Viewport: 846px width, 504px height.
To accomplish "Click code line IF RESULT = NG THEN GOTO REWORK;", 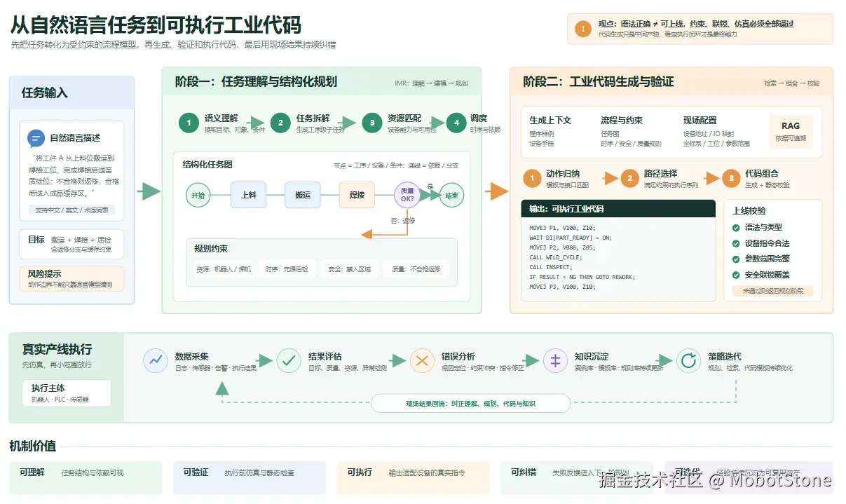I will tap(582, 277).
